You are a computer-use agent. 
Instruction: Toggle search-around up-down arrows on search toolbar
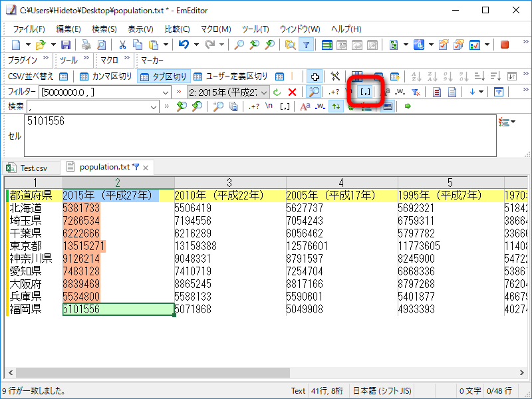336,106
